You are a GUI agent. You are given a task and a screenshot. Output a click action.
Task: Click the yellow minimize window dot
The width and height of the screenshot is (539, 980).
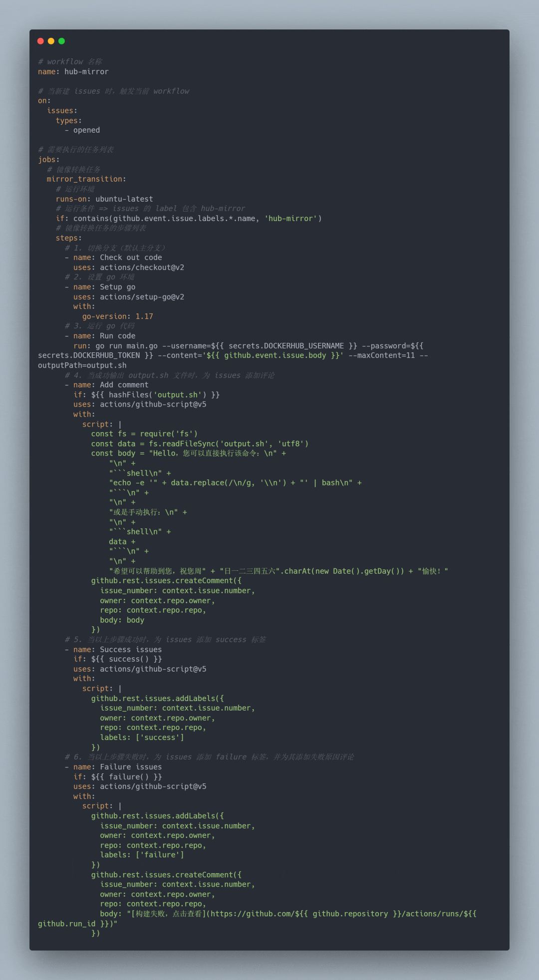pyautogui.click(x=51, y=41)
